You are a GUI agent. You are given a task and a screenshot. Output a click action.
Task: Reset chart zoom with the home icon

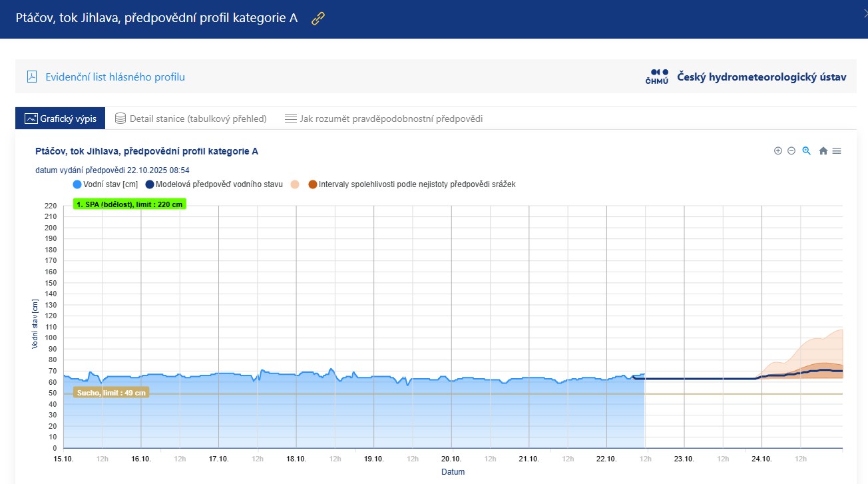pyautogui.click(x=823, y=151)
